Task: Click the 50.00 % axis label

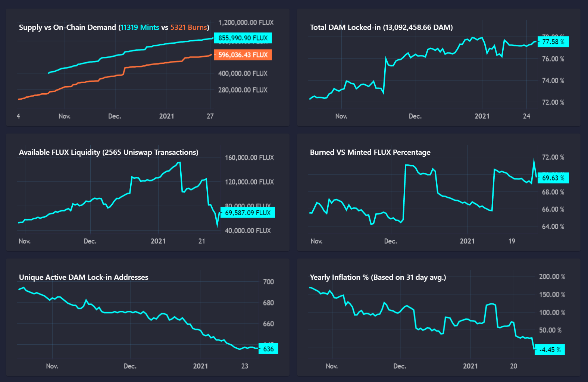Action: pos(550,330)
